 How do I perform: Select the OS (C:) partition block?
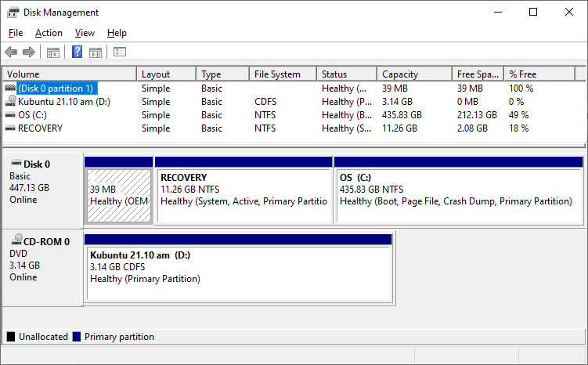(458, 194)
